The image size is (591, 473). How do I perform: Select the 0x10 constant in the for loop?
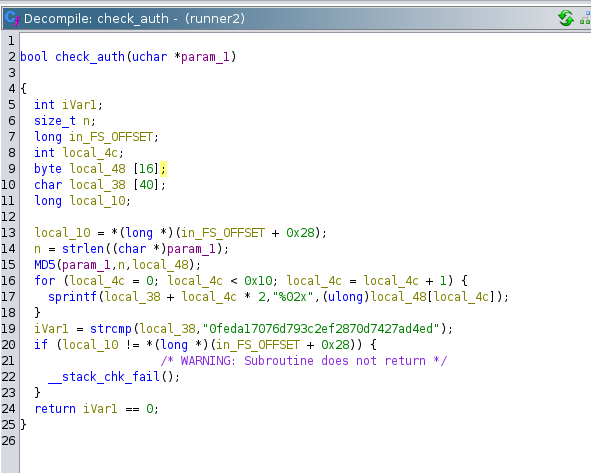[258, 281]
